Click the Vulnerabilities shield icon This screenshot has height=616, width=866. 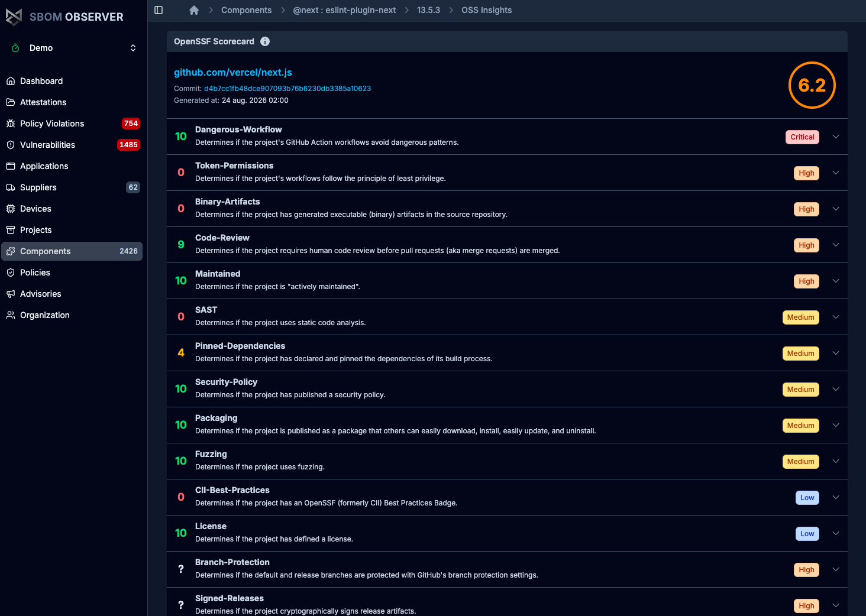pos(11,145)
